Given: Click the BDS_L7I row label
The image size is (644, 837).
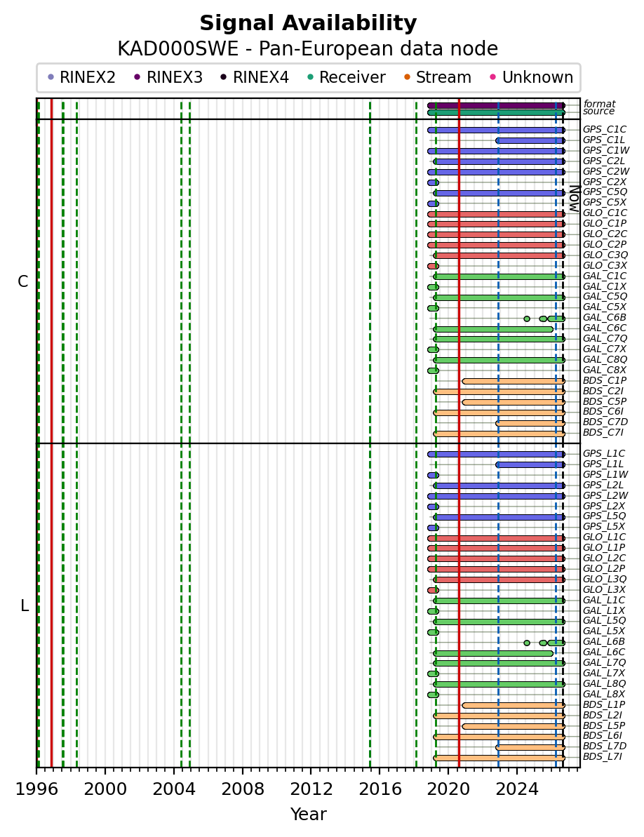Looking at the screenshot, I should click(603, 757).
